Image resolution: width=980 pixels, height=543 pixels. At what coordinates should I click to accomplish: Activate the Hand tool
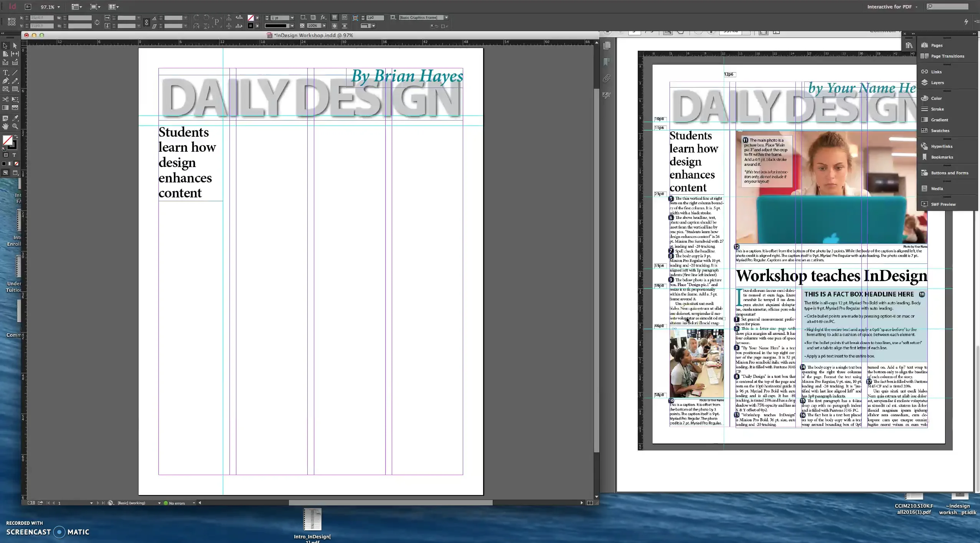(x=5, y=126)
